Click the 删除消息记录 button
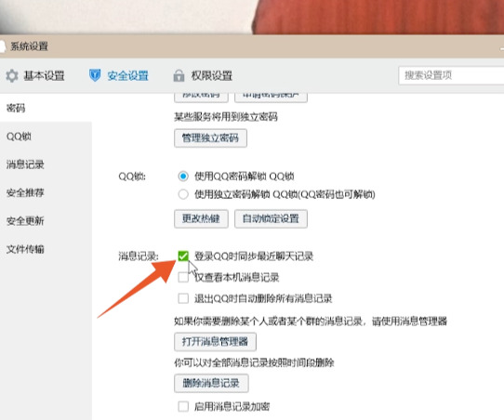This screenshot has width=504, height=420. pos(211,383)
